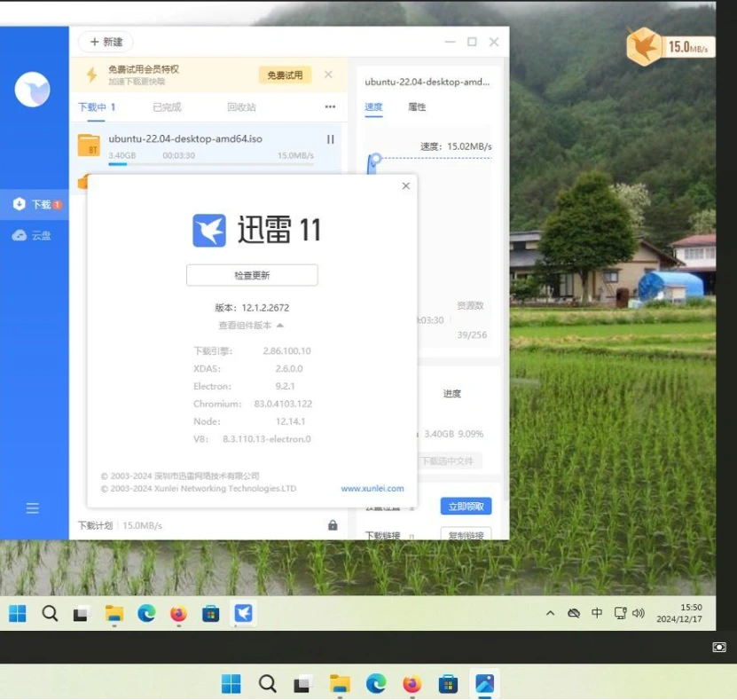Switch to the 已完成 tab

(x=167, y=107)
